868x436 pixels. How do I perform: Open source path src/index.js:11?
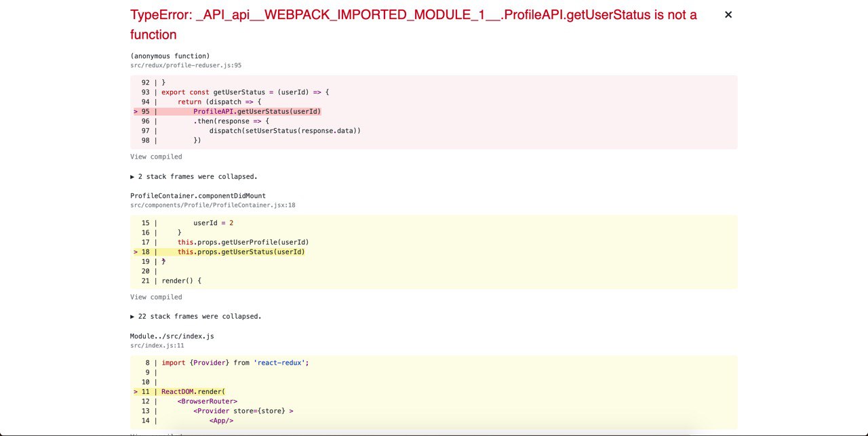click(157, 346)
